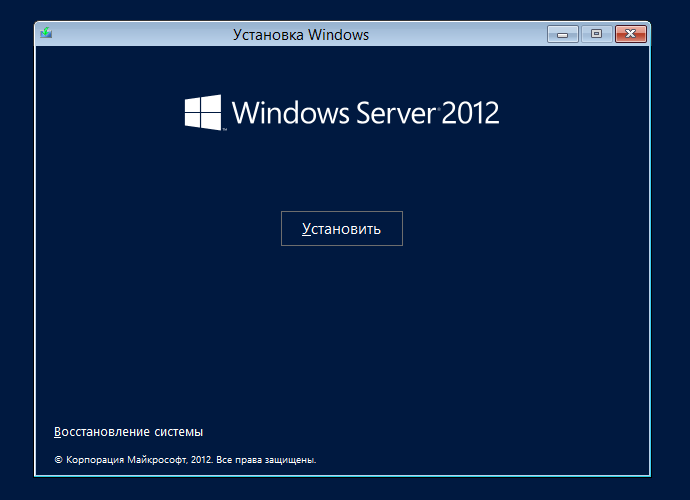Minimize the Установка Windows window
Screen dimensions: 690x500
pyautogui.click(x=563, y=34)
